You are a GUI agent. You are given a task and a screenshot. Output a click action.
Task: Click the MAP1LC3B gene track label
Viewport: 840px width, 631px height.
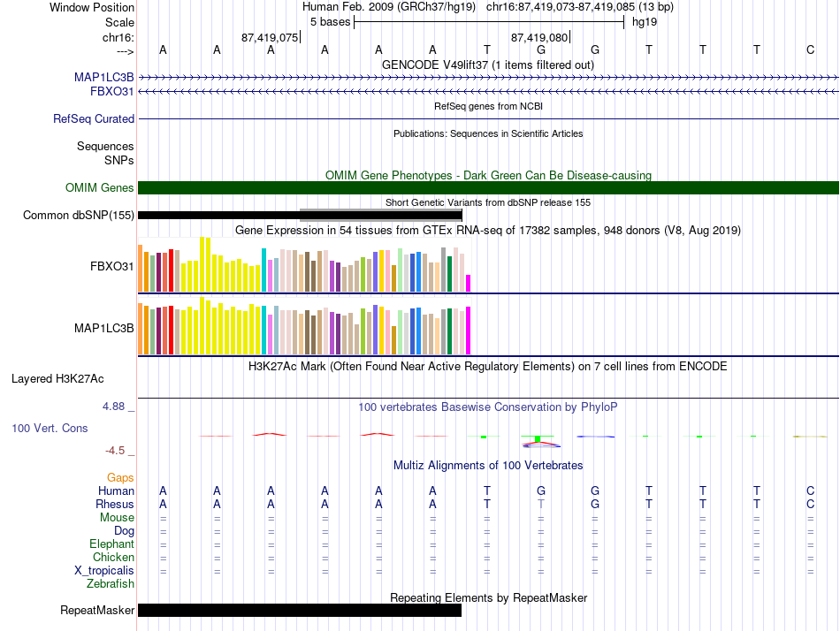(x=104, y=77)
